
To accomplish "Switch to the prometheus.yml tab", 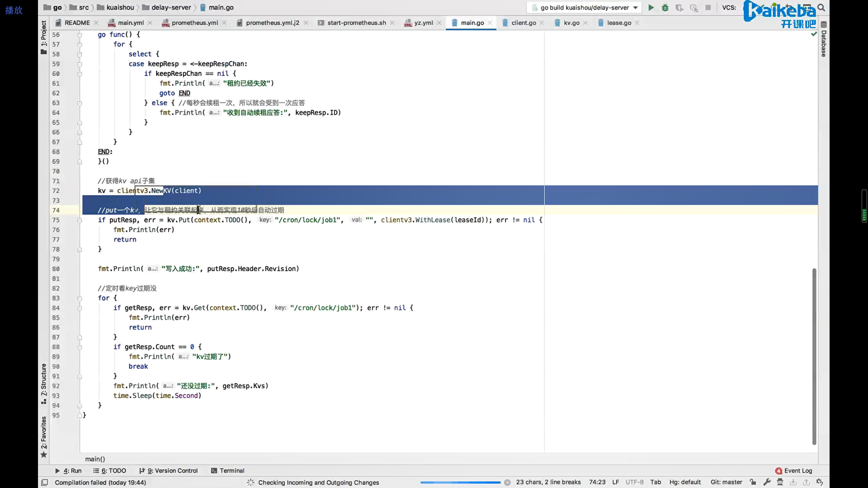I will tap(194, 23).
